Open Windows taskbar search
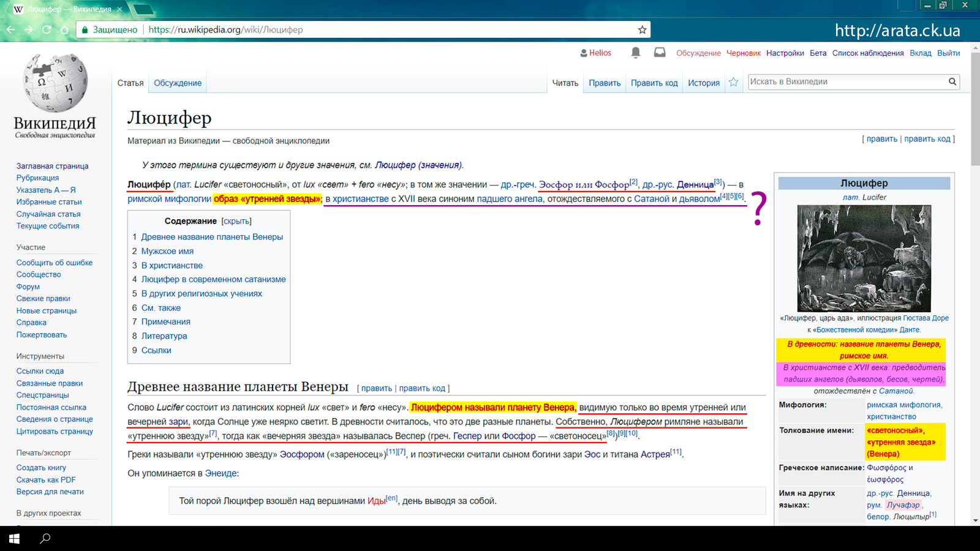 pos(45,538)
